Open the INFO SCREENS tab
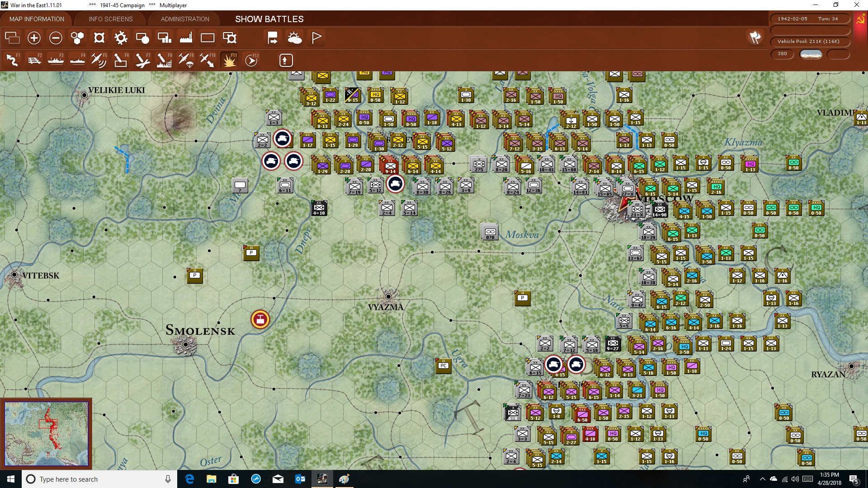 111,19
